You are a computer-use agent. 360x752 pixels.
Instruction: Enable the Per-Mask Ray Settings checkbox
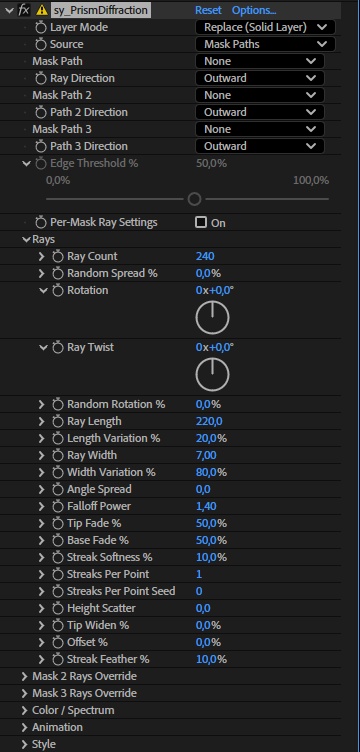point(201,223)
